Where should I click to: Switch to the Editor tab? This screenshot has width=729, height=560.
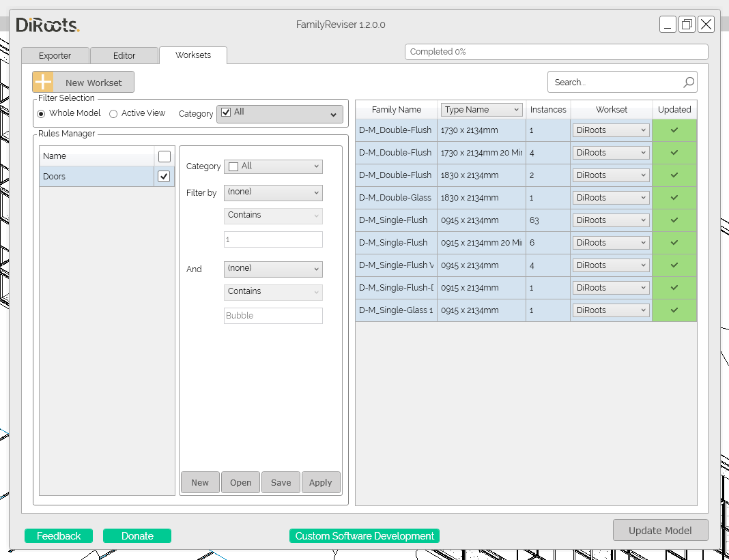pos(124,55)
